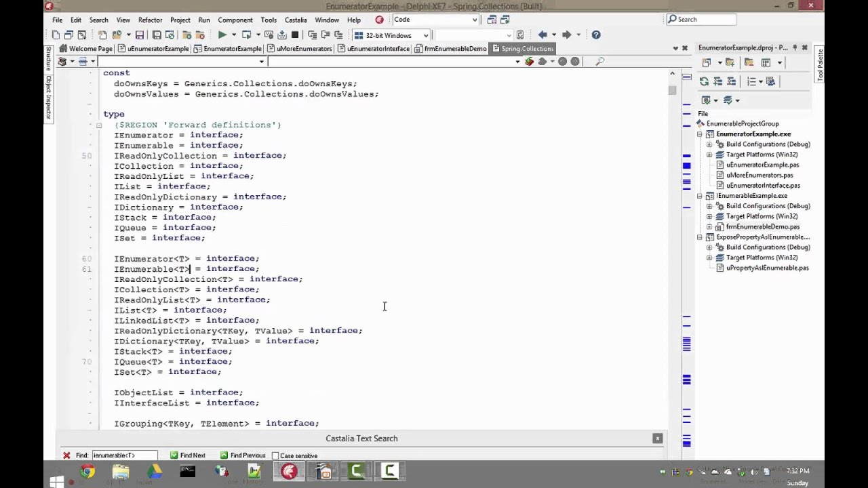Click the Help question mark toolbar icon
Viewport: 868px width, 488px height.
pyautogui.click(x=595, y=35)
